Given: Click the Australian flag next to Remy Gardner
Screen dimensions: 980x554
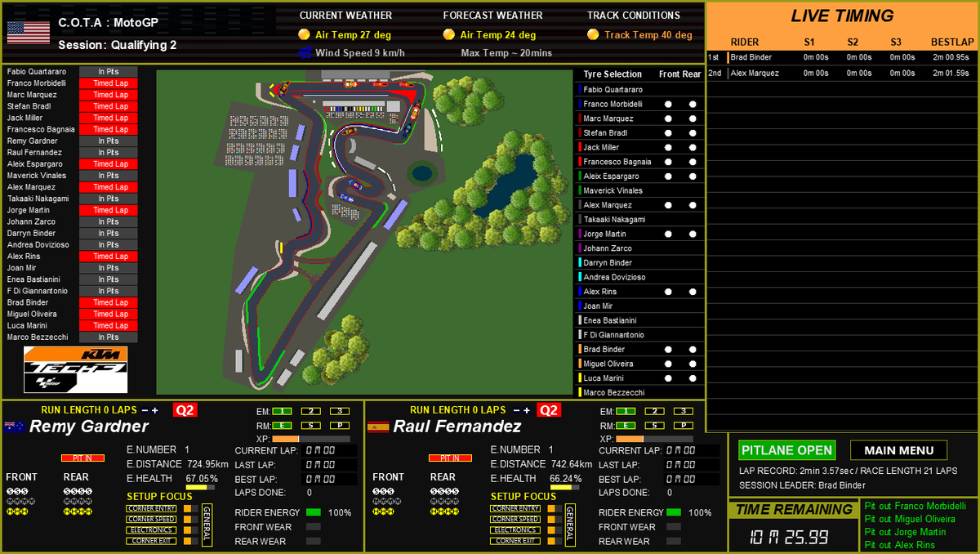Looking at the screenshot, I should click(x=15, y=427).
